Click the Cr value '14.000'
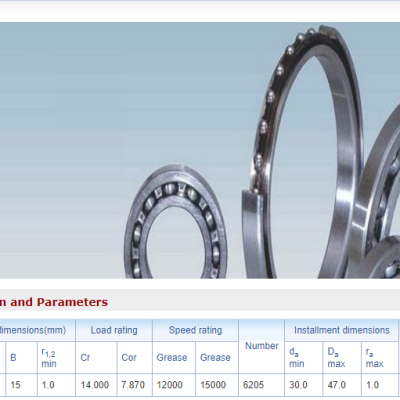This screenshot has height=400, width=400. (x=95, y=385)
